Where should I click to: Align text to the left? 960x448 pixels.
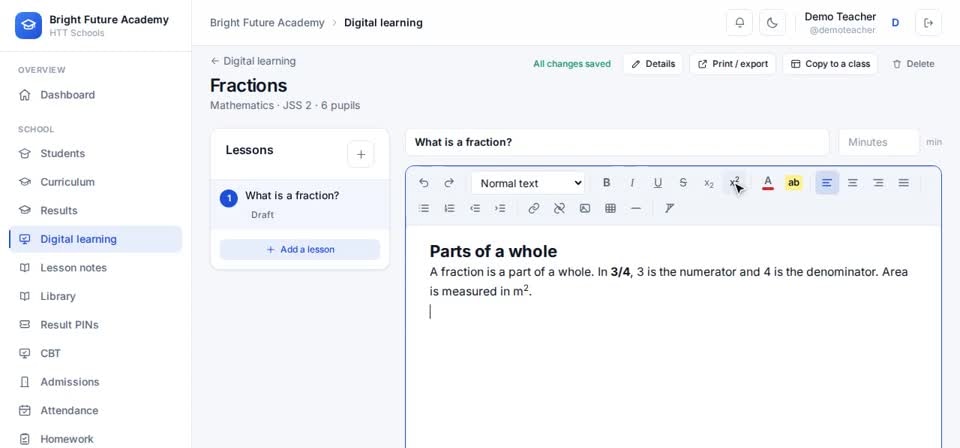pyautogui.click(x=827, y=183)
